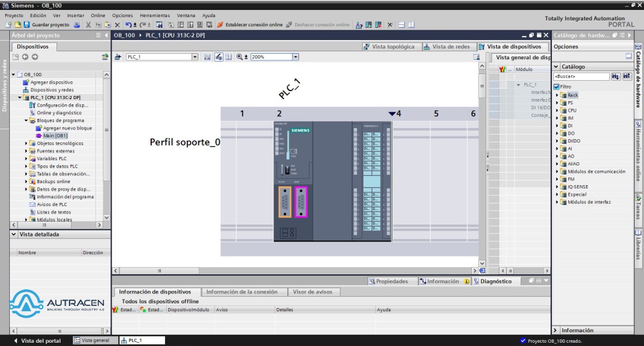Expand the CPU catalog folder
The height and width of the screenshot is (346, 644).
pos(557,110)
